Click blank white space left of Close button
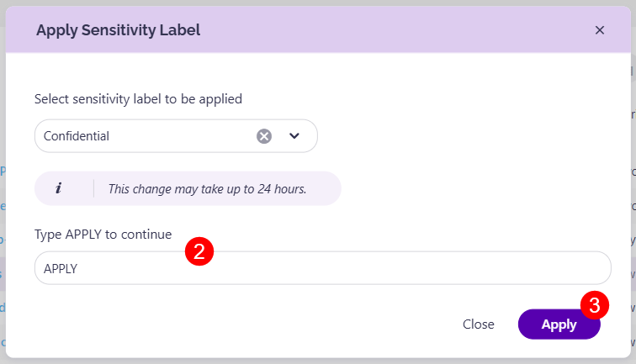Image resolution: width=636 pixels, height=364 pixels. coord(252,324)
